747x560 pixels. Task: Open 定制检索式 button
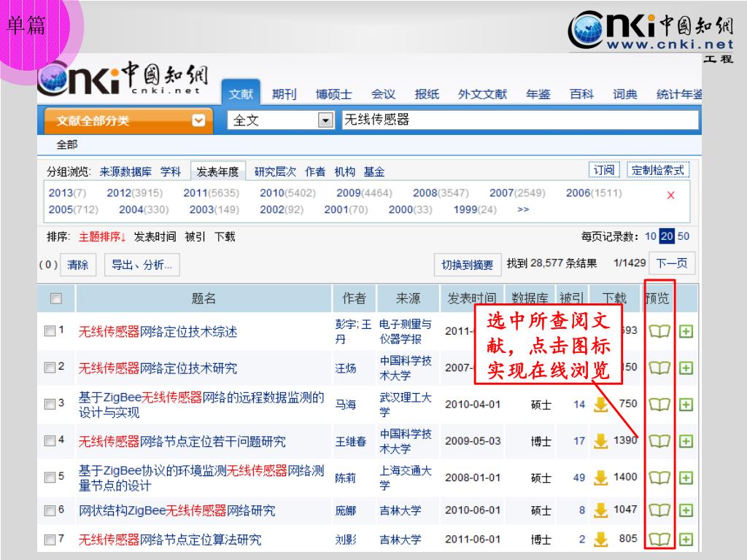658,170
